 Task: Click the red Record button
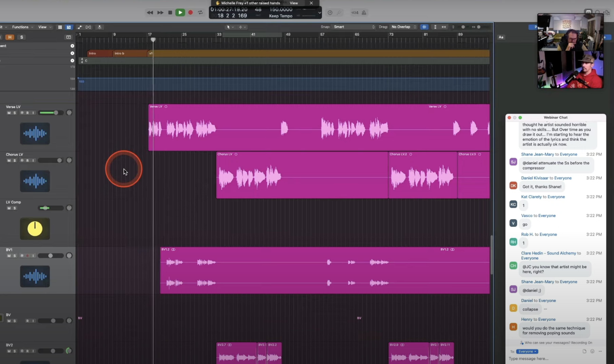(x=190, y=13)
